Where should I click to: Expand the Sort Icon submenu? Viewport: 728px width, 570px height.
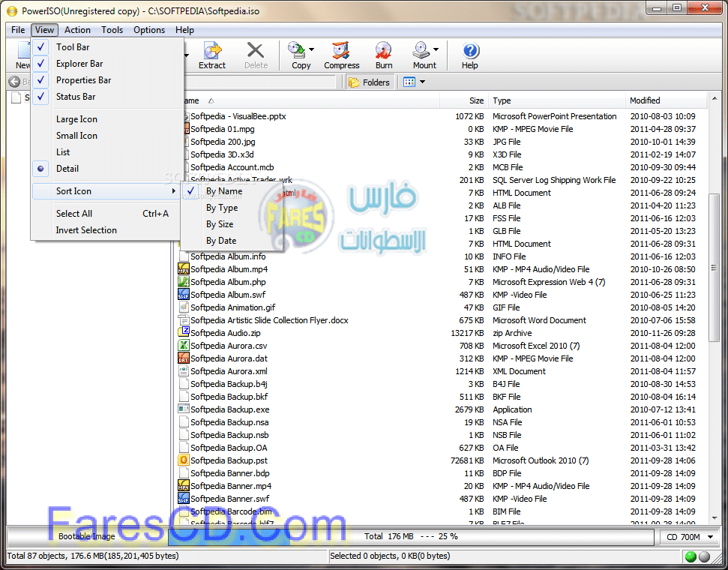(106, 191)
